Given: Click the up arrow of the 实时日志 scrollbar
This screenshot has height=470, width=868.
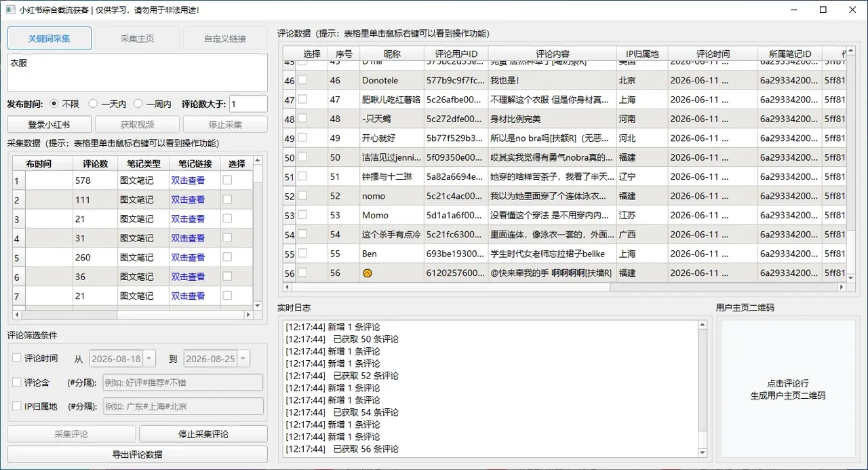Looking at the screenshot, I should click(x=702, y=326).
